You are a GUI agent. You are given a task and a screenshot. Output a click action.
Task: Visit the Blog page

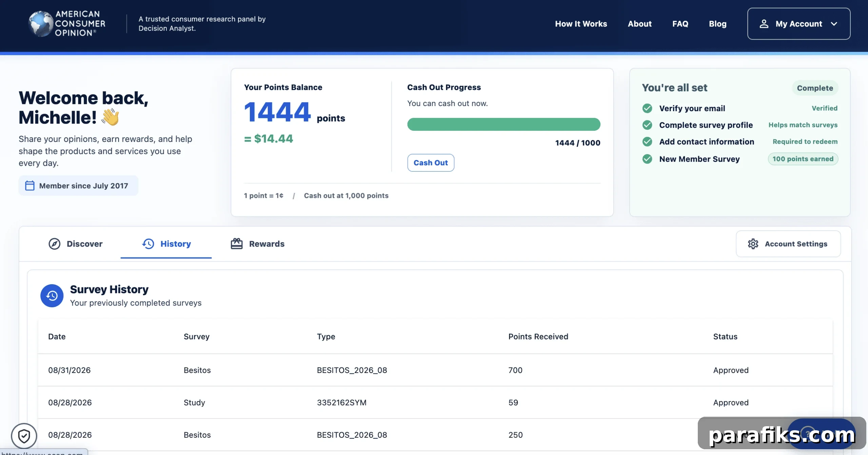(x=717, y=24)
